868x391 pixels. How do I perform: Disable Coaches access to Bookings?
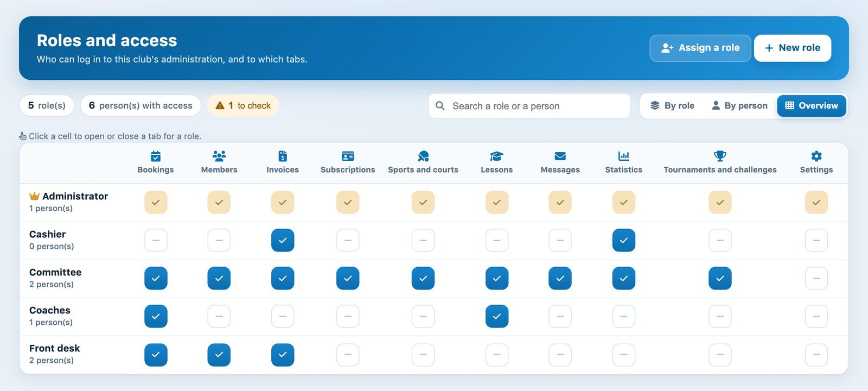point(156,316)
